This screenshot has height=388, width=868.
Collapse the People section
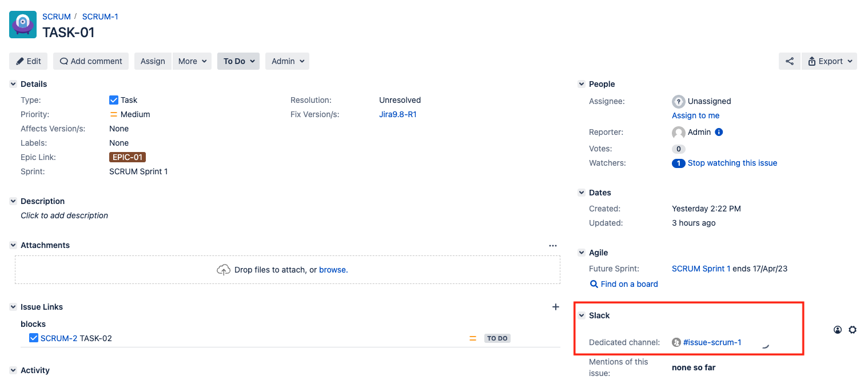(x=582, y=84)
